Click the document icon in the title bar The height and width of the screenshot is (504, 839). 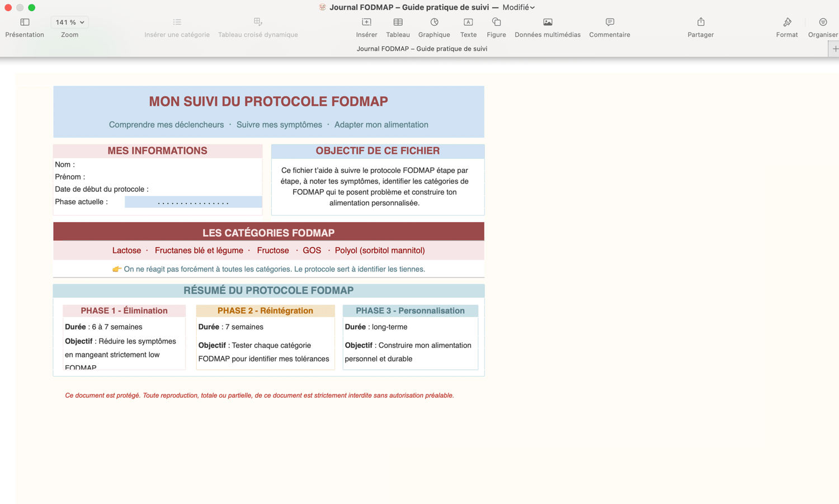(x=322, y=7)
